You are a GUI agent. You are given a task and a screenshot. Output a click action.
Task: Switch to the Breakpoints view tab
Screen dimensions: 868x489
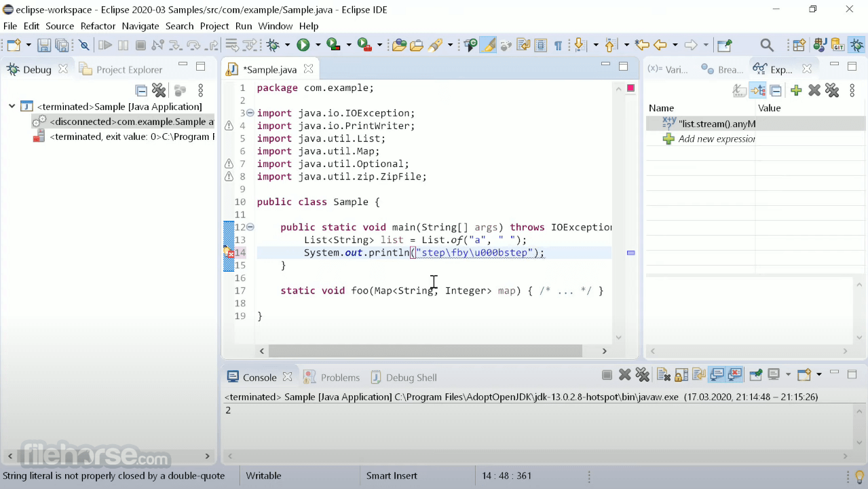pyautogui.click(x=722, y=69)
